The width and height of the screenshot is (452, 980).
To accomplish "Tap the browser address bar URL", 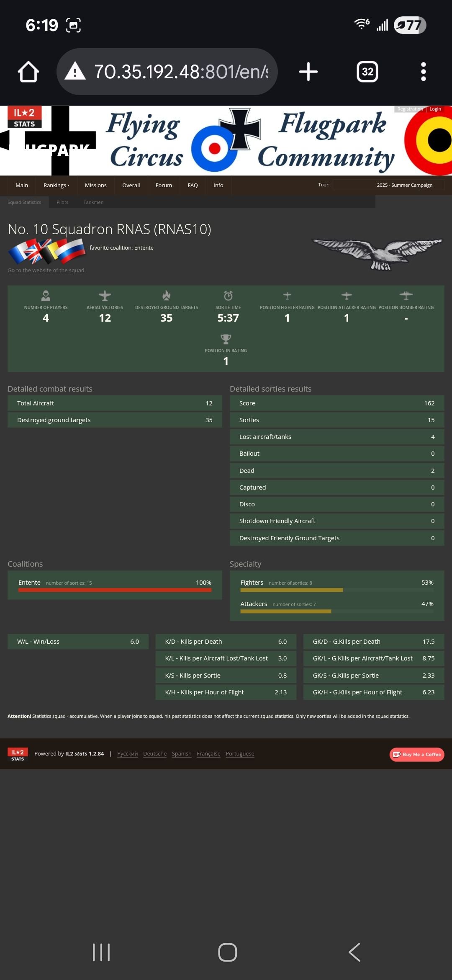I will [x=181, y=72].
